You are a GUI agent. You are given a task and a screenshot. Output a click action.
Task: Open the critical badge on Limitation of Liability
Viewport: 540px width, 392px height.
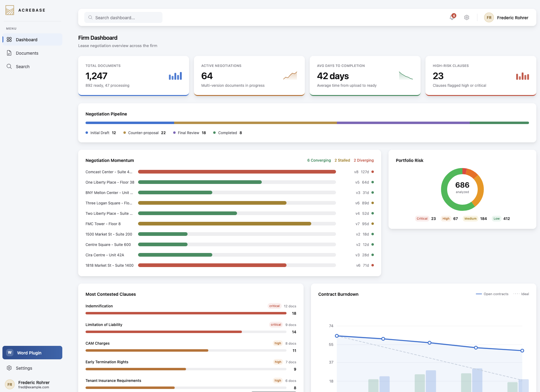pyautogui.click(x=275, y=324)
